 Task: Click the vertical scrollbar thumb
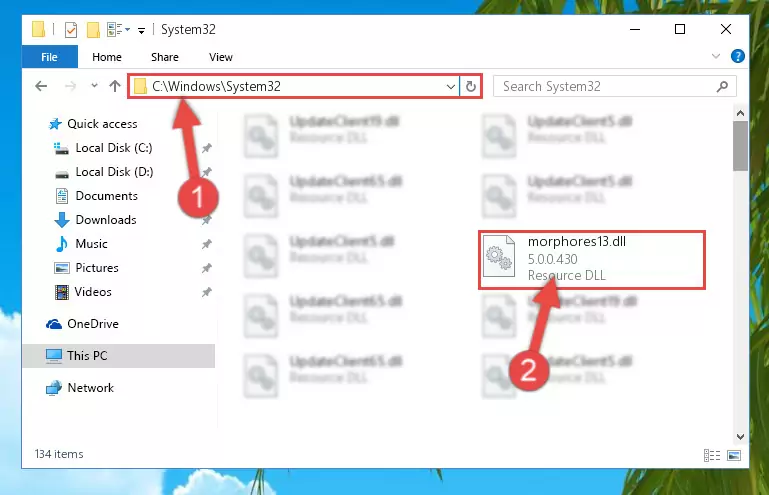point(740,146)
